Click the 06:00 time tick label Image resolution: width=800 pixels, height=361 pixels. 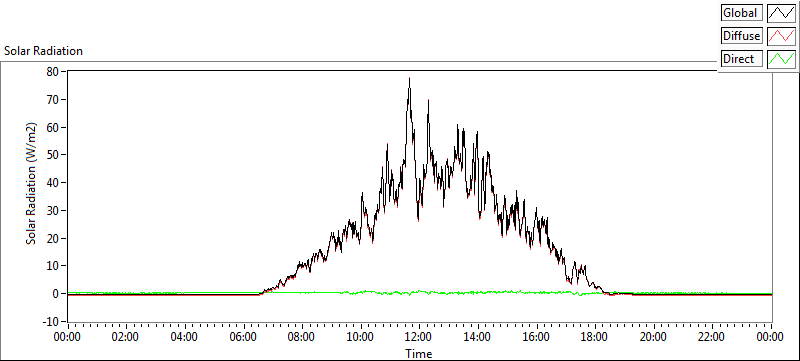pyautogui.click(x=243, y=337)
